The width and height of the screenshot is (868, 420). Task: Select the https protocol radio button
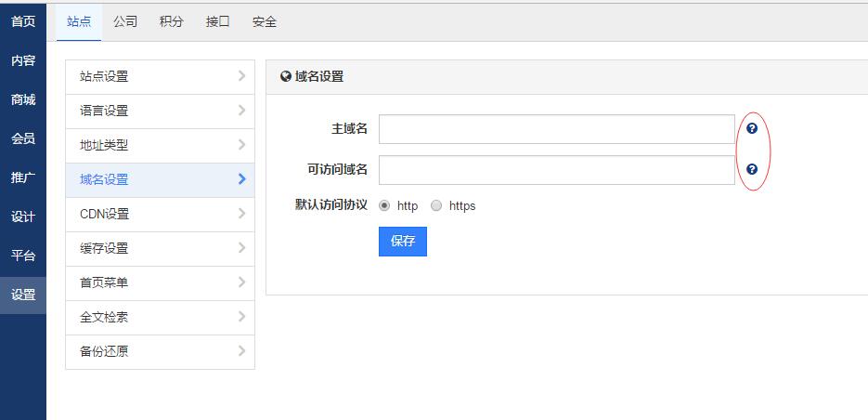click(x=436, y=205)
